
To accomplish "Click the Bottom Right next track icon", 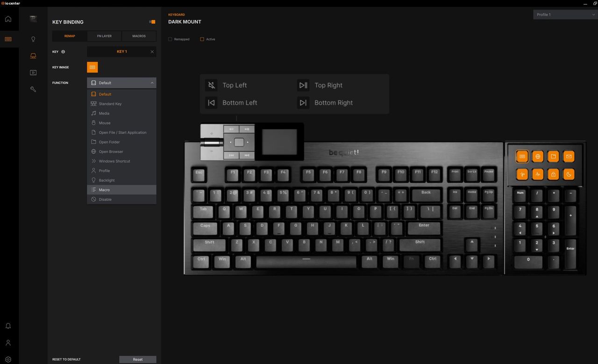I will pyautogui.click(x=303, y=103).
